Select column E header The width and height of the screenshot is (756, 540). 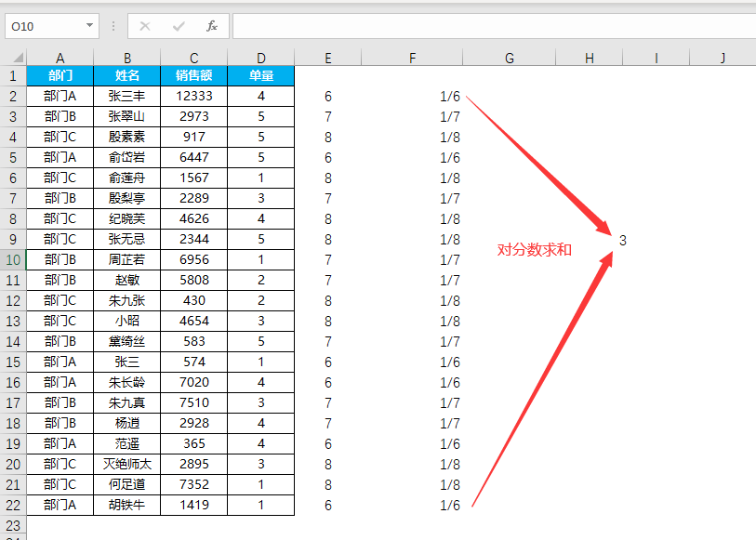[328, 58]
